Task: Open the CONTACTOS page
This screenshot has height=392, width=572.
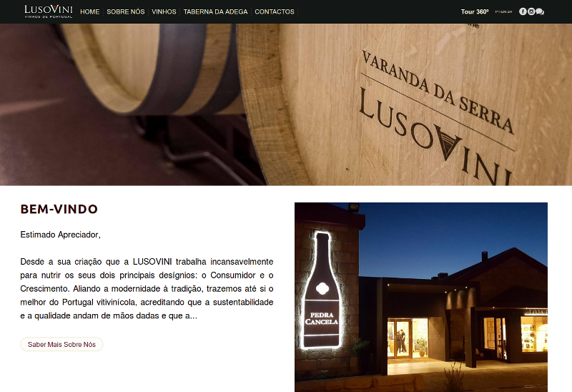Action: (x=275, y=11)
